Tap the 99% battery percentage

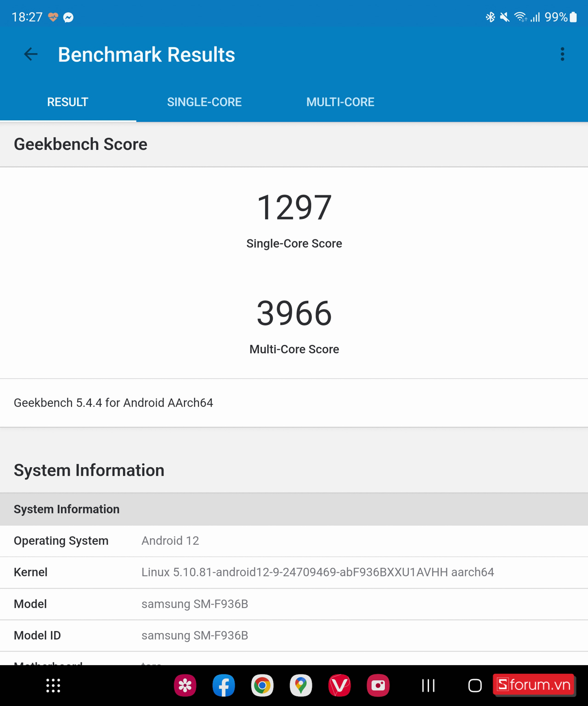pos(556,17)
